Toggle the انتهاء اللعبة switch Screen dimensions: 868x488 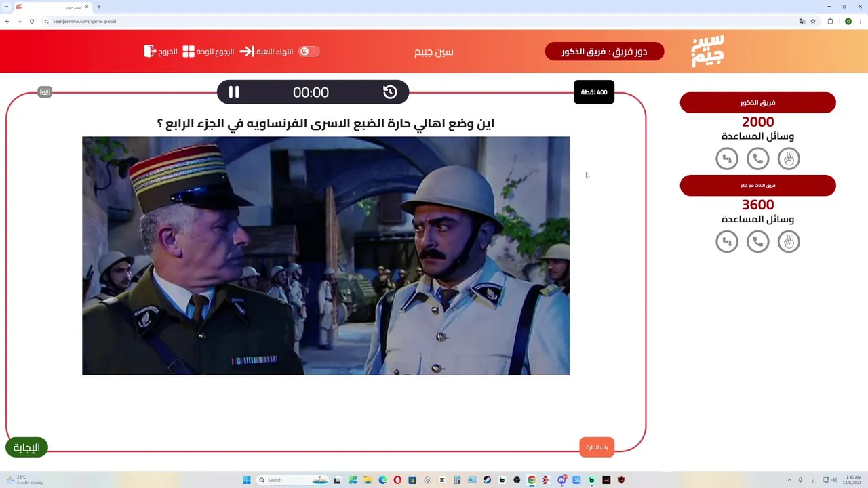309,52
